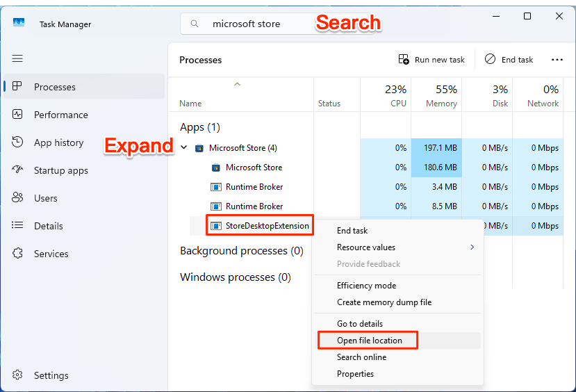Click the App history clock icon
This screenshot has width=576, height=392.
coord(17,142)
